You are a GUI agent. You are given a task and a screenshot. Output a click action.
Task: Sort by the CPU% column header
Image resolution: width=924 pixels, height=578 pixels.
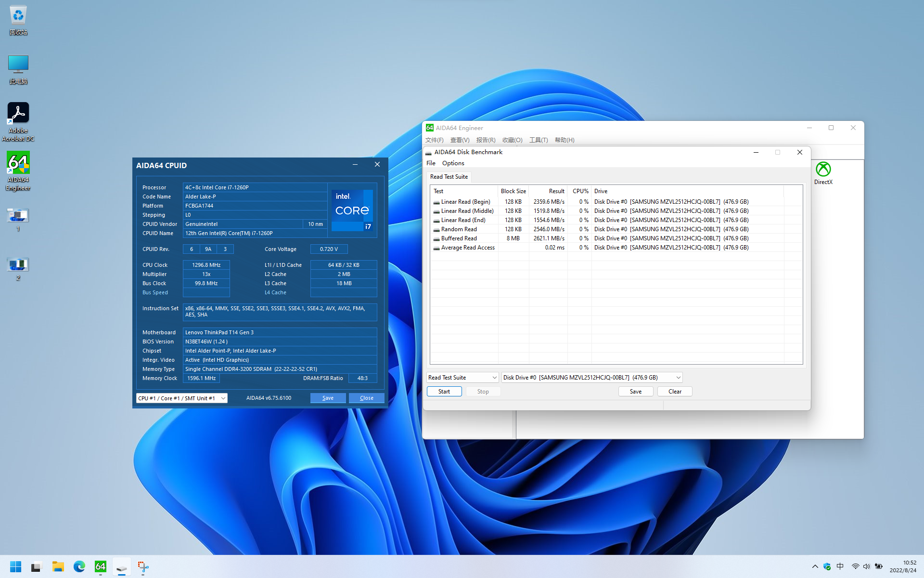tap(580, 191)
